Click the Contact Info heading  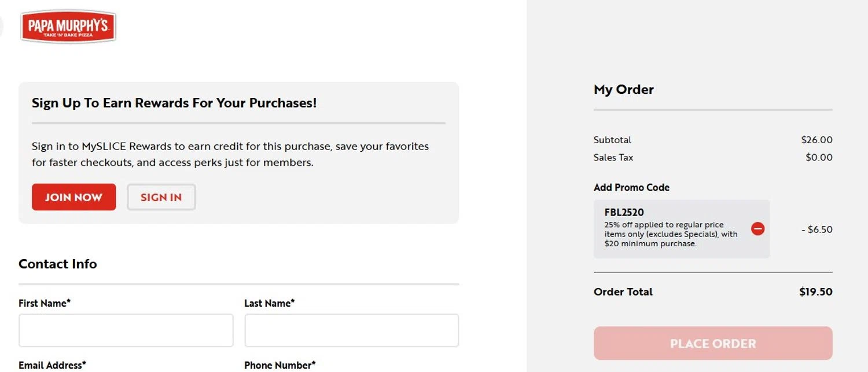(58, 264)
